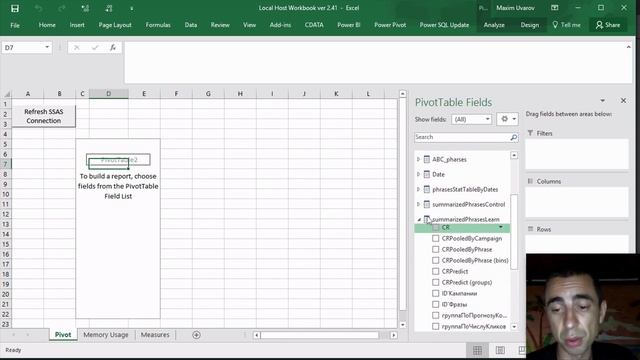Save workbook via Quick Access icon

point(15,8)
